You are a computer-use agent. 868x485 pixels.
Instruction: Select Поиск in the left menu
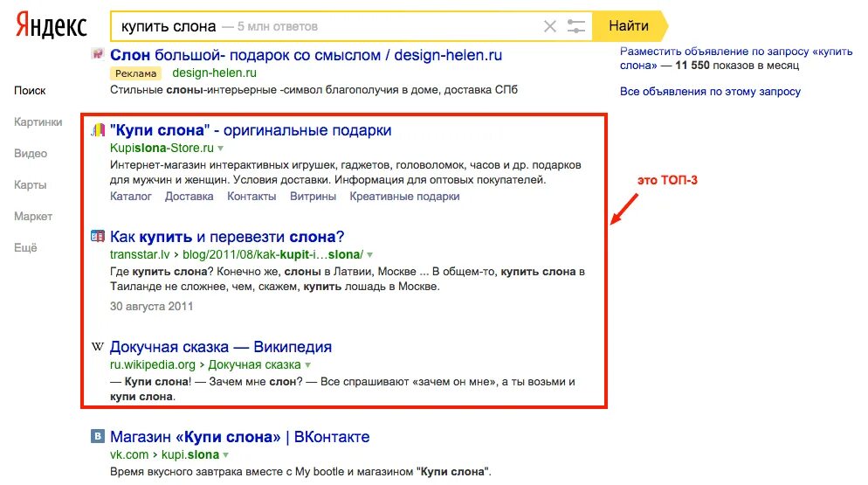30,90
